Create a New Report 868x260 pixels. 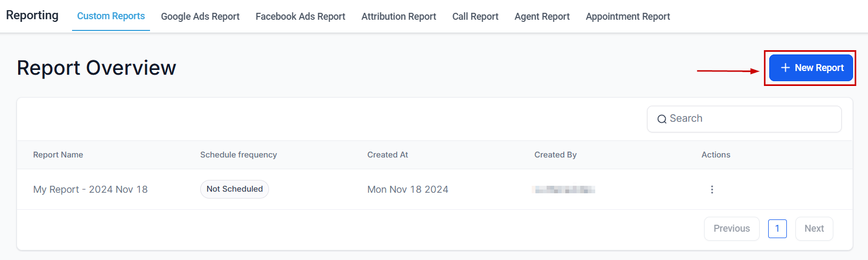[x=811, y=68]
